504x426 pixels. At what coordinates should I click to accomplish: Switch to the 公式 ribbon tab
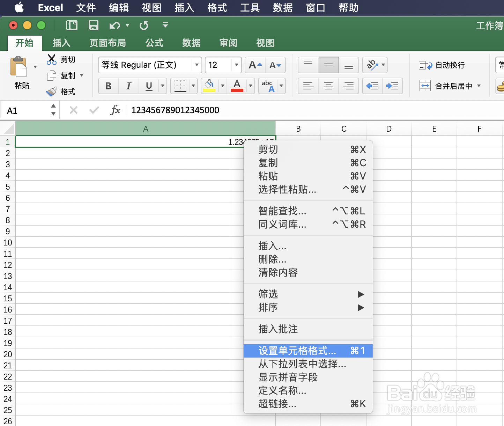click(x=154, y=43)
